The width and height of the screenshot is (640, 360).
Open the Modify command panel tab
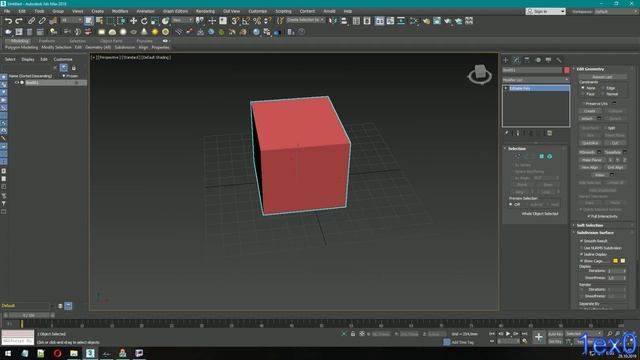tap(516, 60)
